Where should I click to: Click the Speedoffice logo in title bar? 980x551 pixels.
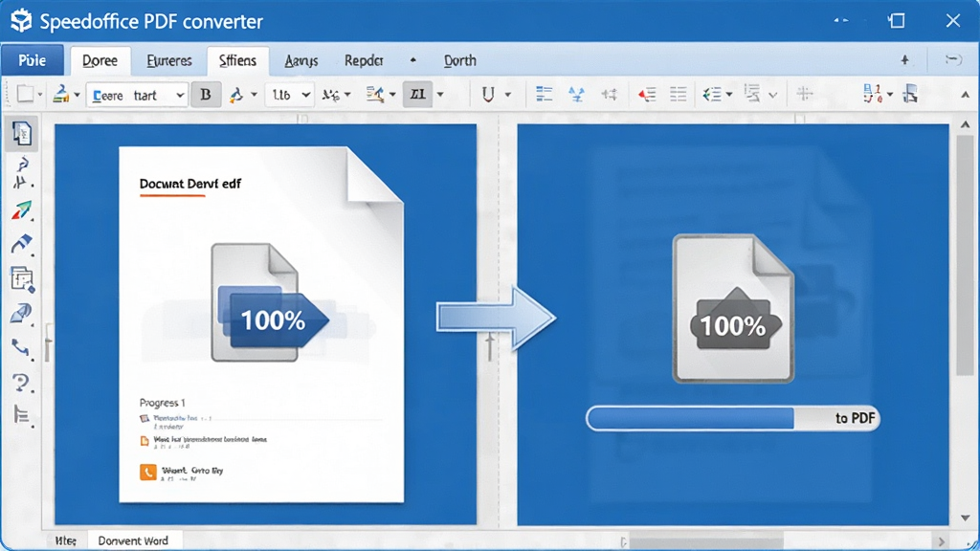[21, 21]
